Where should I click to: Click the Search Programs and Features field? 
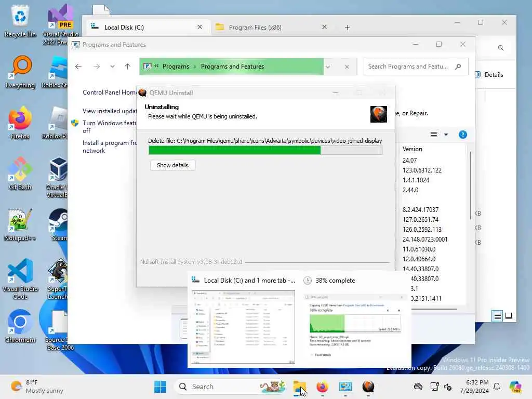416,66
